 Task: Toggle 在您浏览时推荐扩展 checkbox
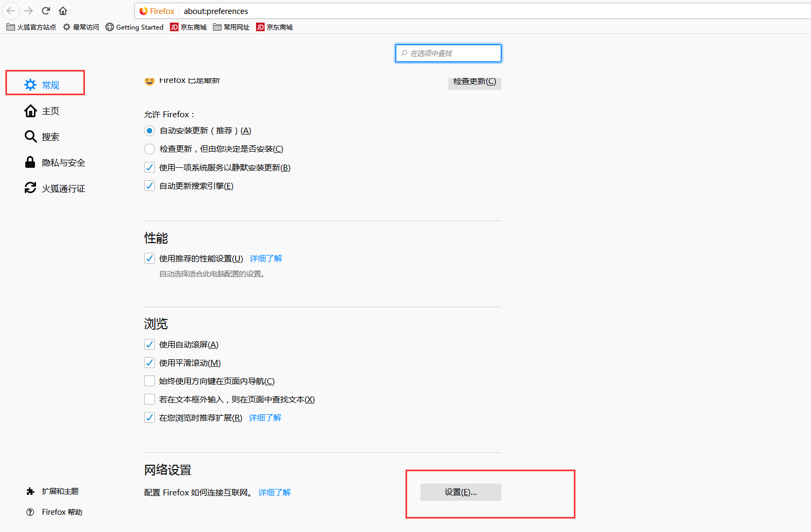(150, 417)
